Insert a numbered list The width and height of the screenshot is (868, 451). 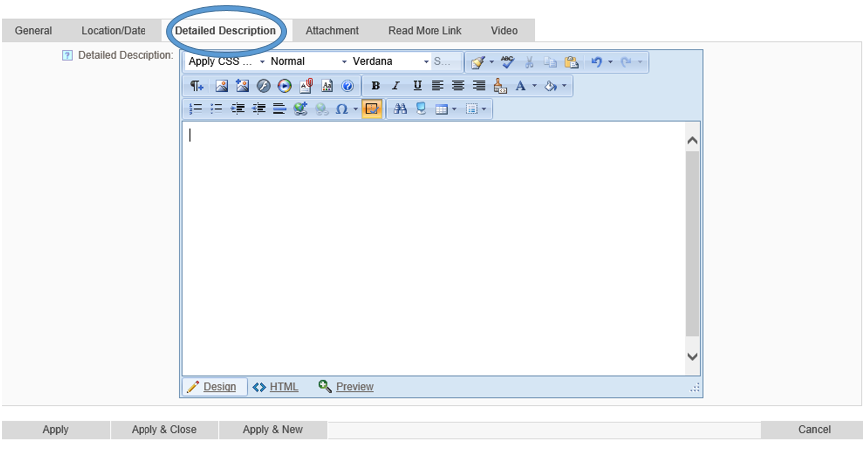196,109
